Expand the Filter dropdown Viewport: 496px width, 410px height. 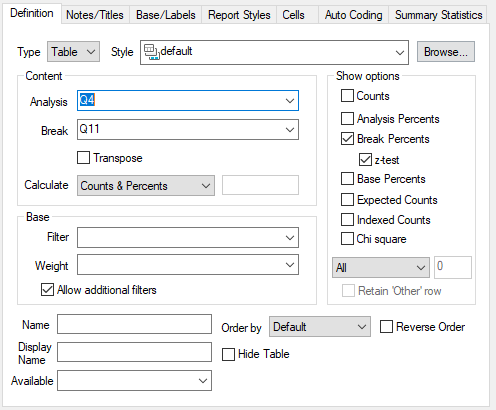pyautogui.click(x=188, y=238)
